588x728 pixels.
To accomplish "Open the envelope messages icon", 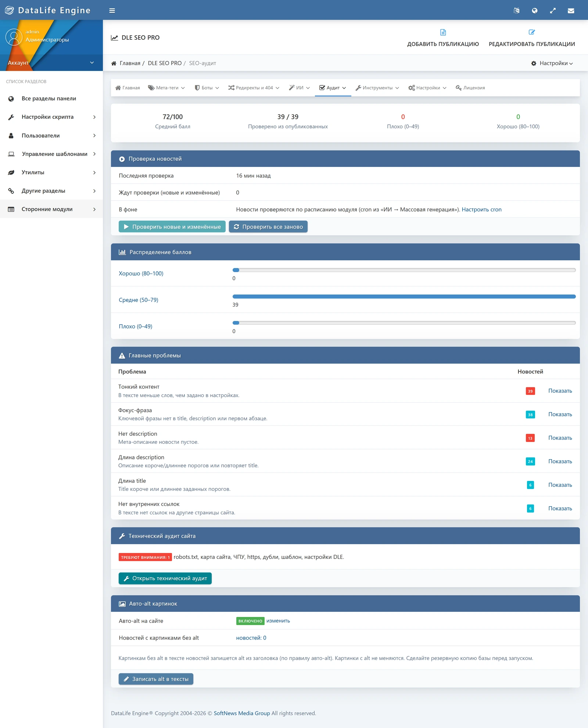I will pos(571,11).
